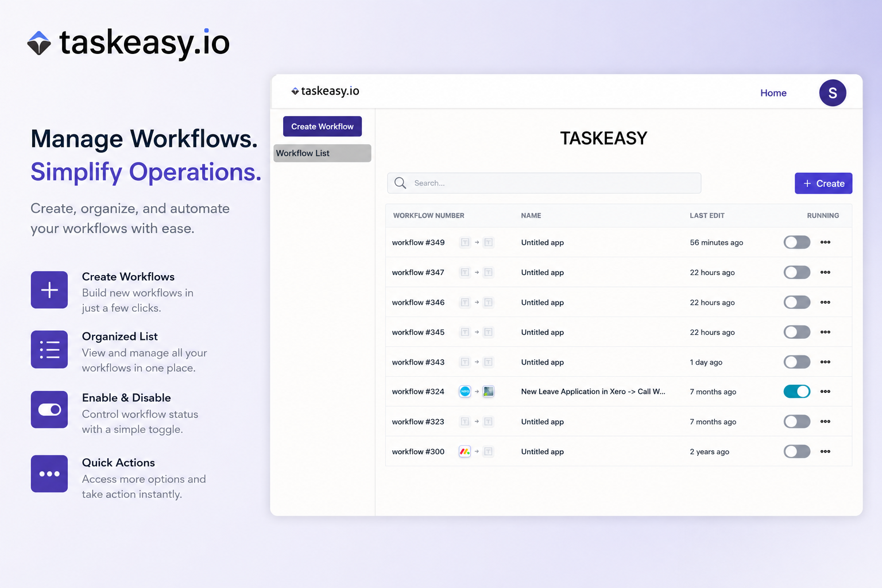Open workflow #343 label
Viewport: 882px width, 588px height.
click(x=418, y=362)
